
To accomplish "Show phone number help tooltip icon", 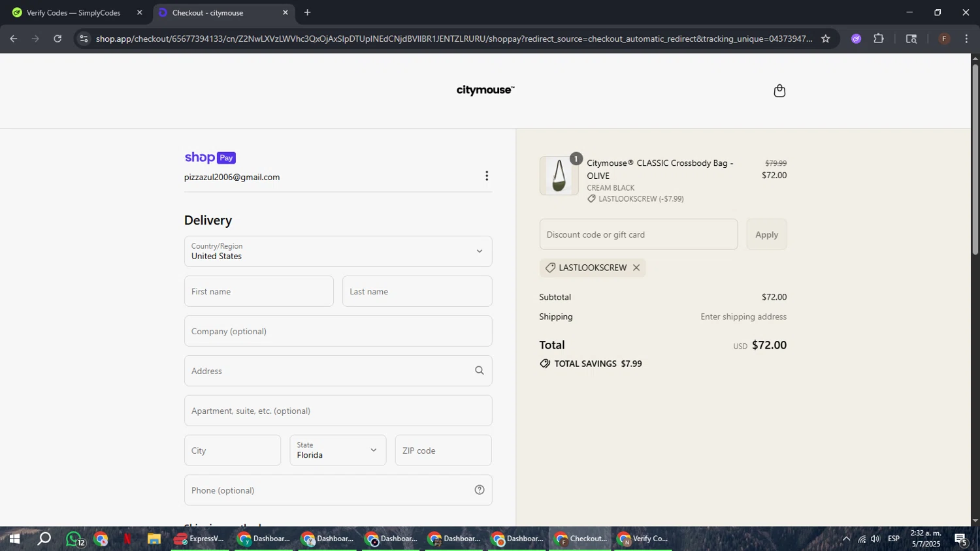I will click(x=480, y=490).
